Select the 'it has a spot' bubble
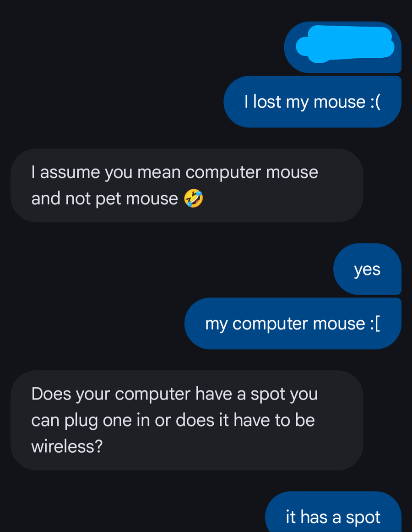Screen dimensions: 412x532 [x=333, y=512]
